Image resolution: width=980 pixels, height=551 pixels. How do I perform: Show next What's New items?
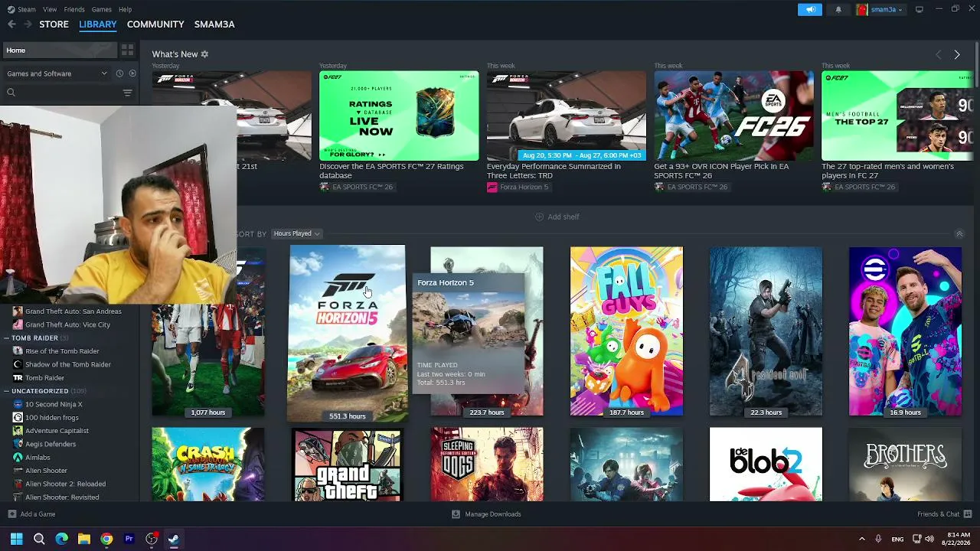pyautogui.click(x=957, y=54)
